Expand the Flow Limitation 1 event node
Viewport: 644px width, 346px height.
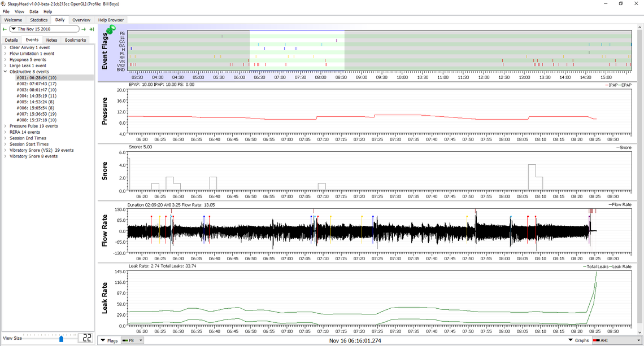[5, 54]
